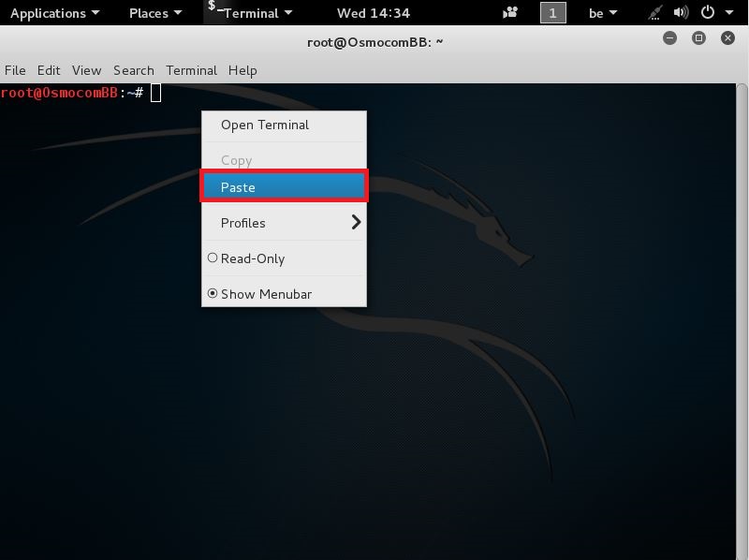Choose Paste from the context menu

point(284,187)
